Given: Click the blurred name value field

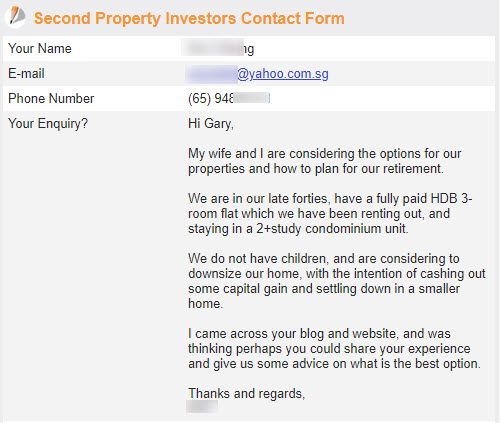Looking at the screenshot, I should pos(218,49).
